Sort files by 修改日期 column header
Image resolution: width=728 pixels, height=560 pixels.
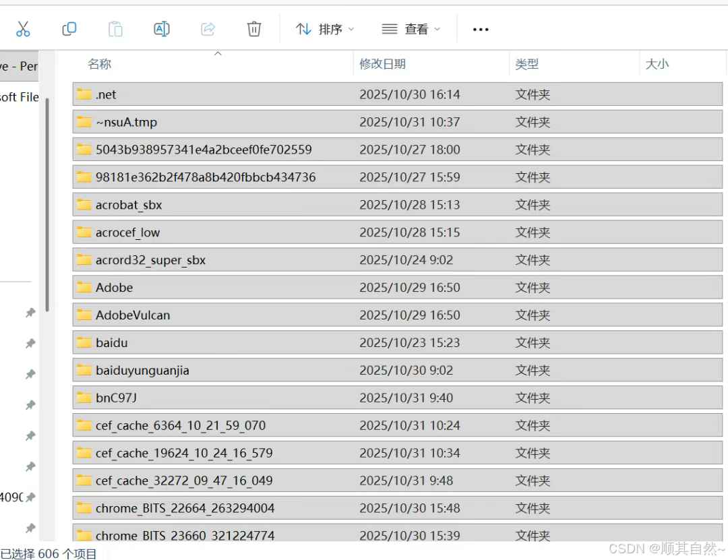click(382, 63)
